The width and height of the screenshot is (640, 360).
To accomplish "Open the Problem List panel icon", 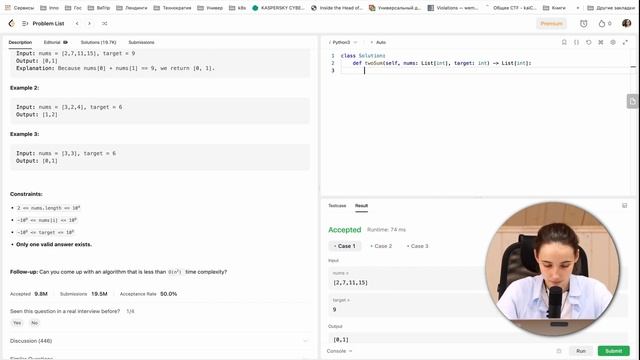I will (25, 24).
